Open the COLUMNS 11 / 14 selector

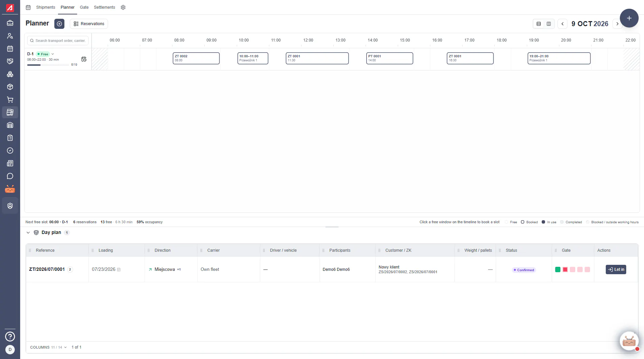click(x=48, y=347)
